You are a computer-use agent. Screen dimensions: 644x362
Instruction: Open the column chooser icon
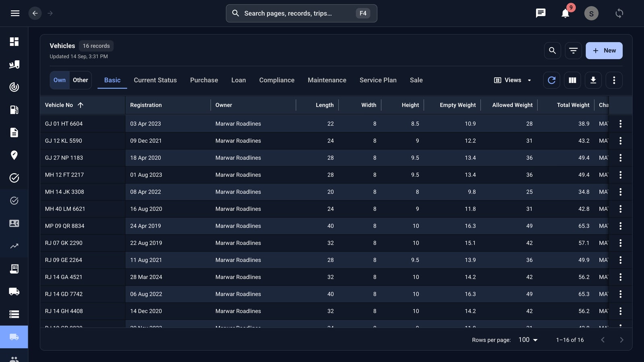point(572,80)
